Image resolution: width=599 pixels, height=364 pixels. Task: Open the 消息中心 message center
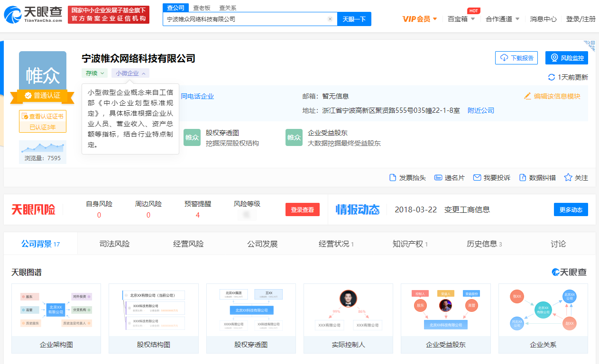tap(544, 19)
